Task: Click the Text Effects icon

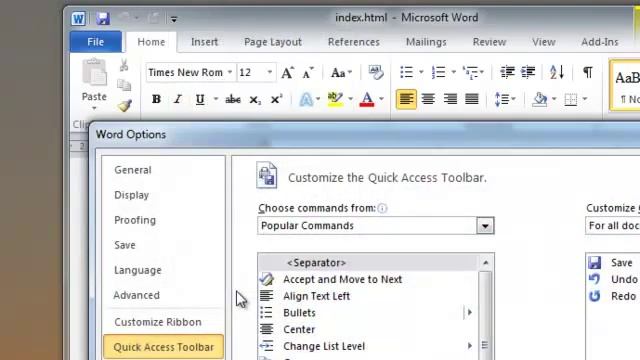Action: click(x=306, y=99)
